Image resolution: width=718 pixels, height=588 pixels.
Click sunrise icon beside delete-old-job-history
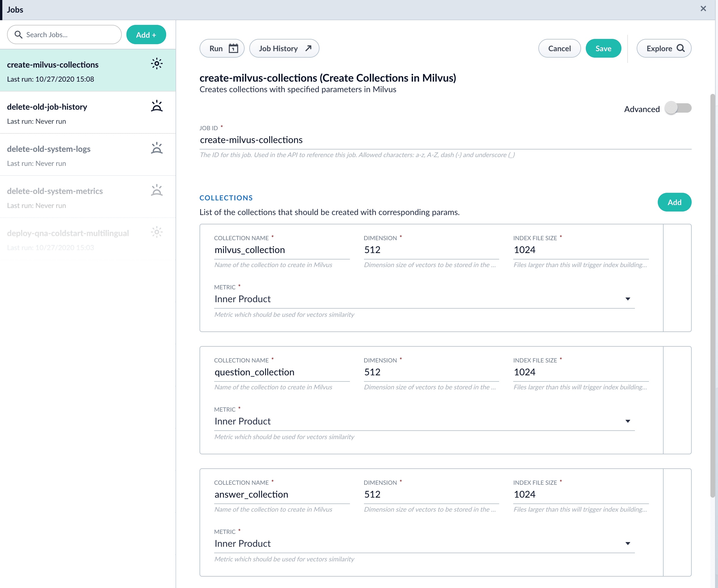coord(157,106)
